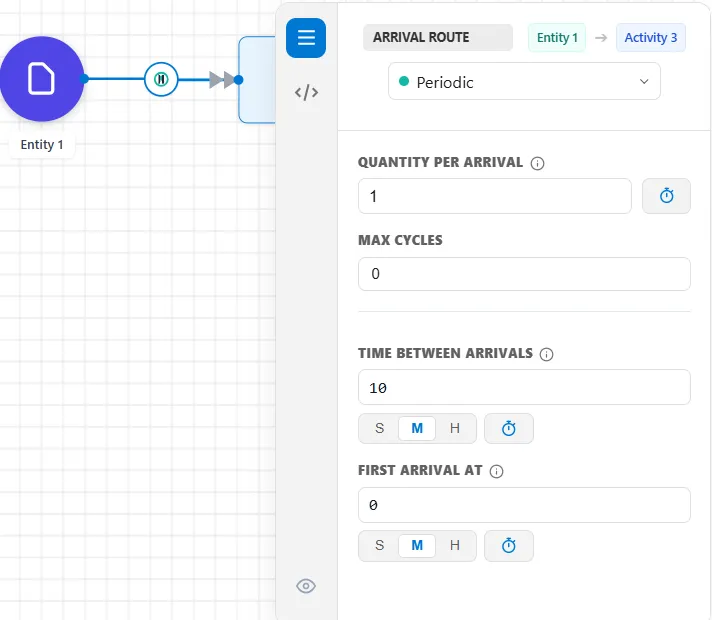Click the Time Between Arrivals info icon
This screenshot has width=712, height=620.
click(546, 354)
